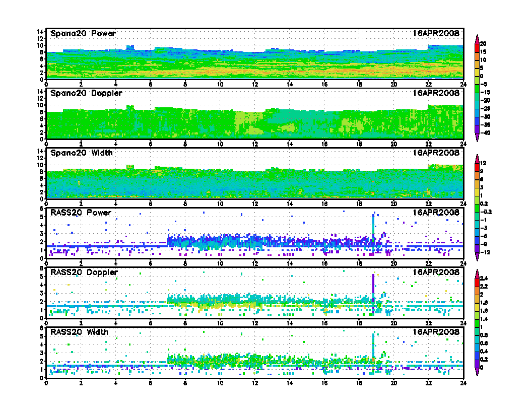532x411 pixels.
Task: Click the magenta top arrow of the bottom colorbar
Action: click(x=477, y=275)
